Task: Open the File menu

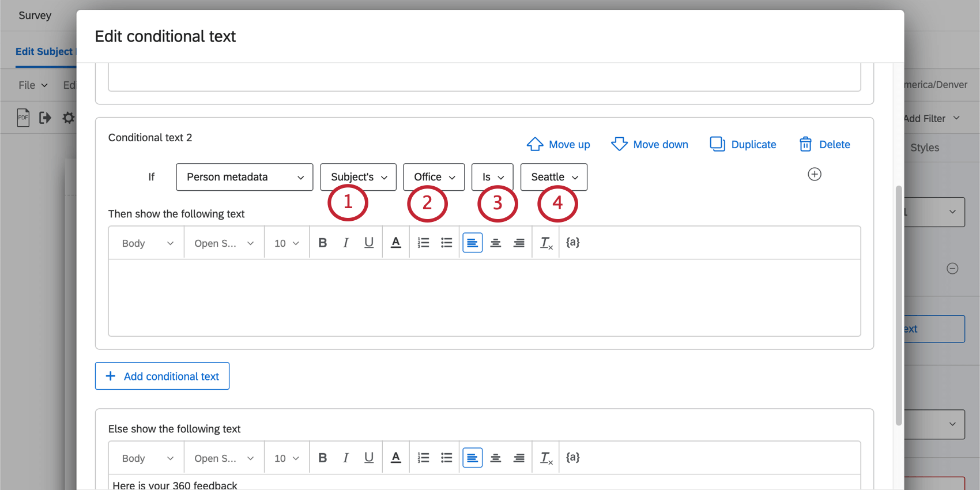Action: point(33,85)
